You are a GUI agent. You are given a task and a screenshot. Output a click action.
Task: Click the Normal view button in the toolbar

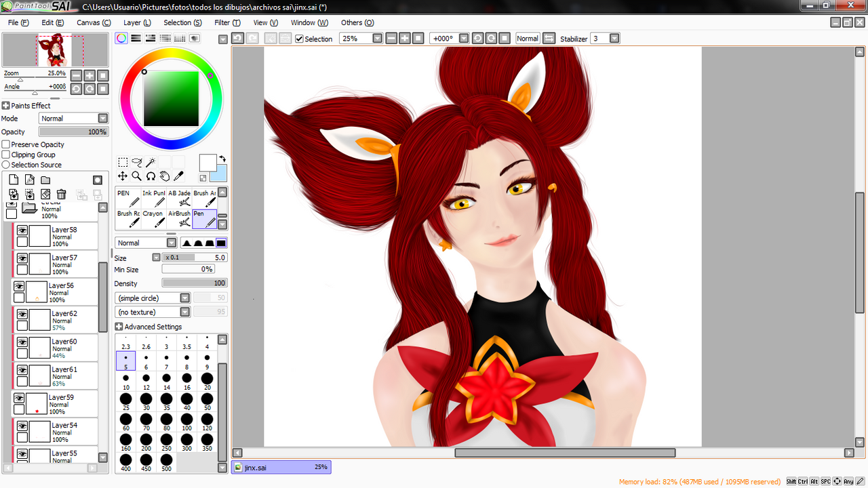[528, 39]
